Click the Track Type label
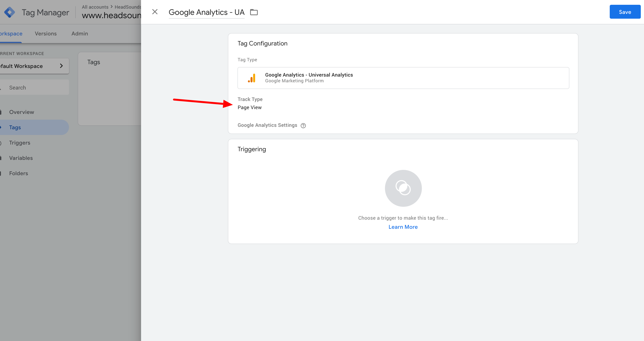This screenshot has width=644, height=341. pyautogui.click(x=250, y=99)
